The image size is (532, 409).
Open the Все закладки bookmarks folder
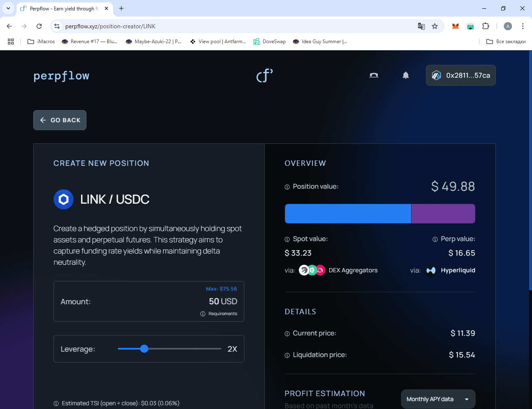pos(506,42)
